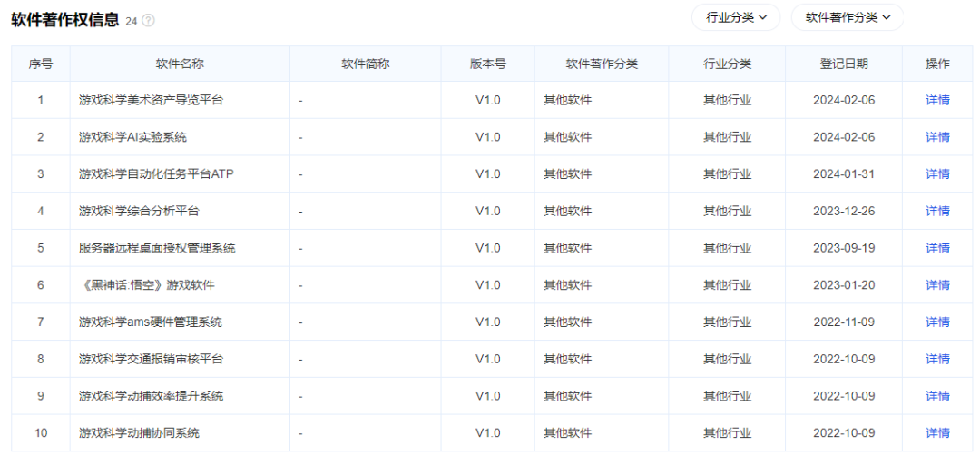
Task: Click the date 2023-12-26
Action: pos(845,211)
